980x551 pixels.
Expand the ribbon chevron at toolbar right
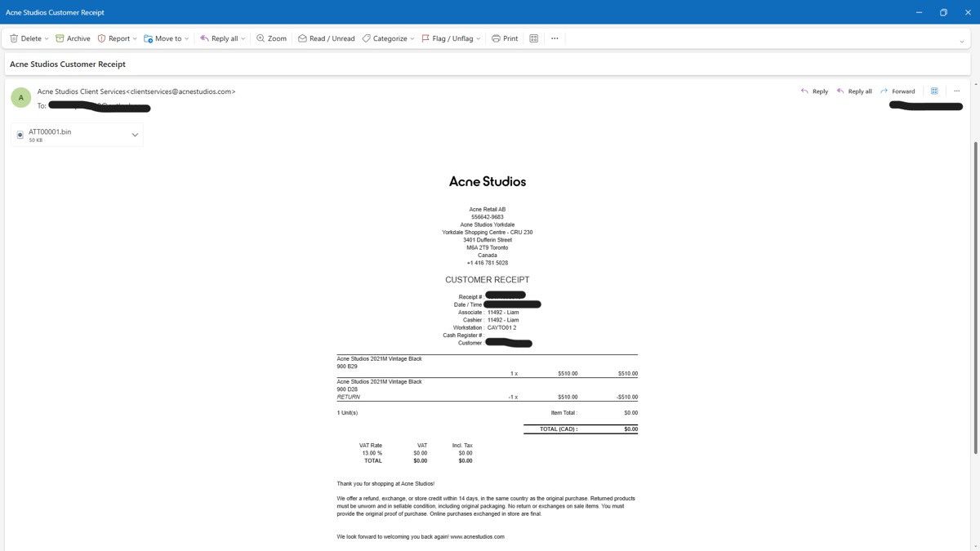tap(962, 41)
